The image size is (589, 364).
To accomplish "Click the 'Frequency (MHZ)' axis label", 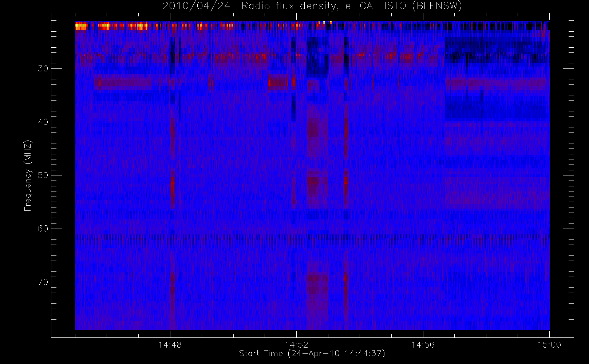I will tap(28, 175).
